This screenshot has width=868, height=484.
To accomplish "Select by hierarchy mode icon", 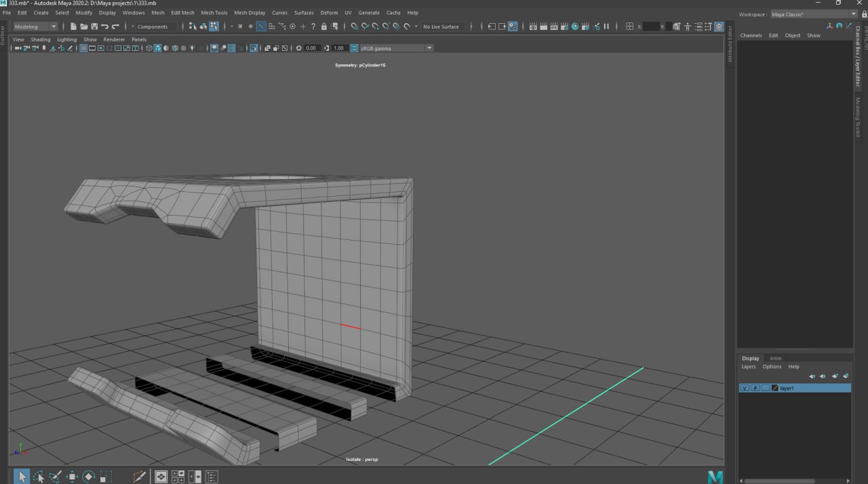I will click(193, 26).
